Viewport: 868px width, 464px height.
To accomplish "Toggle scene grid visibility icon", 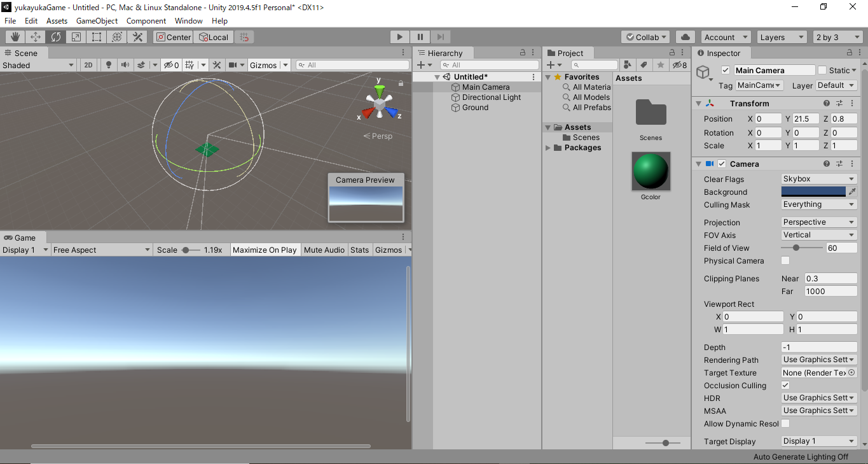I will pyautogui.click(x=189, y=65).
